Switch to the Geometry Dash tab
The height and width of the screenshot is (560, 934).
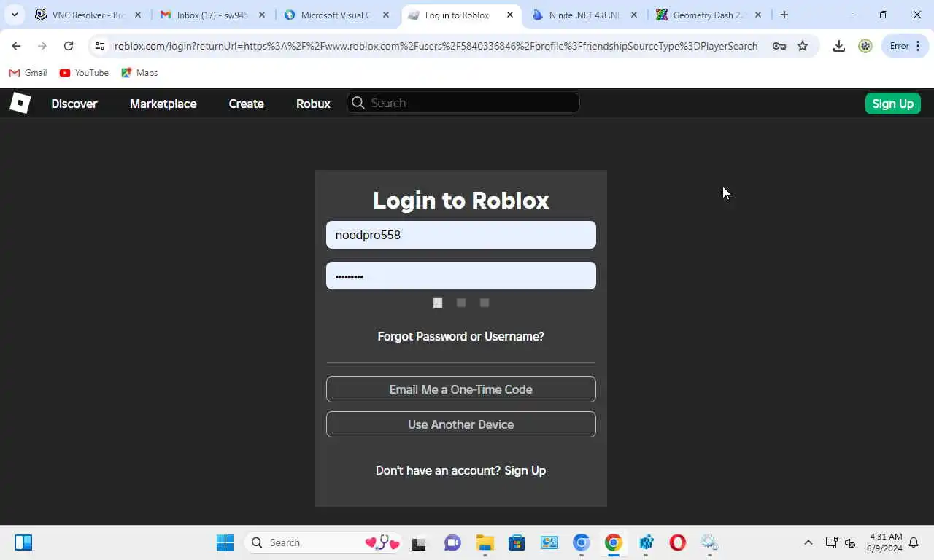708,15
